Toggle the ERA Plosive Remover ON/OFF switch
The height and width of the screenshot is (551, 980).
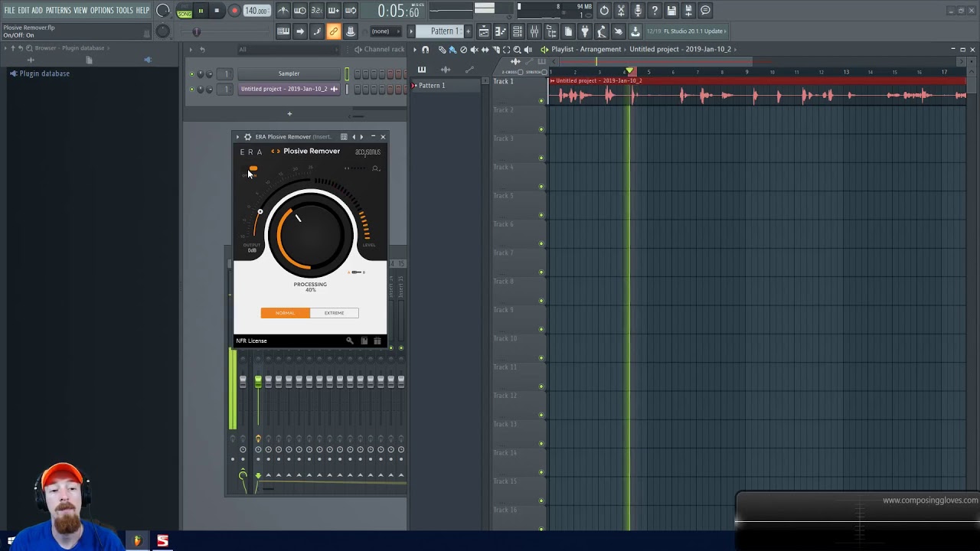tap(252, 168)
